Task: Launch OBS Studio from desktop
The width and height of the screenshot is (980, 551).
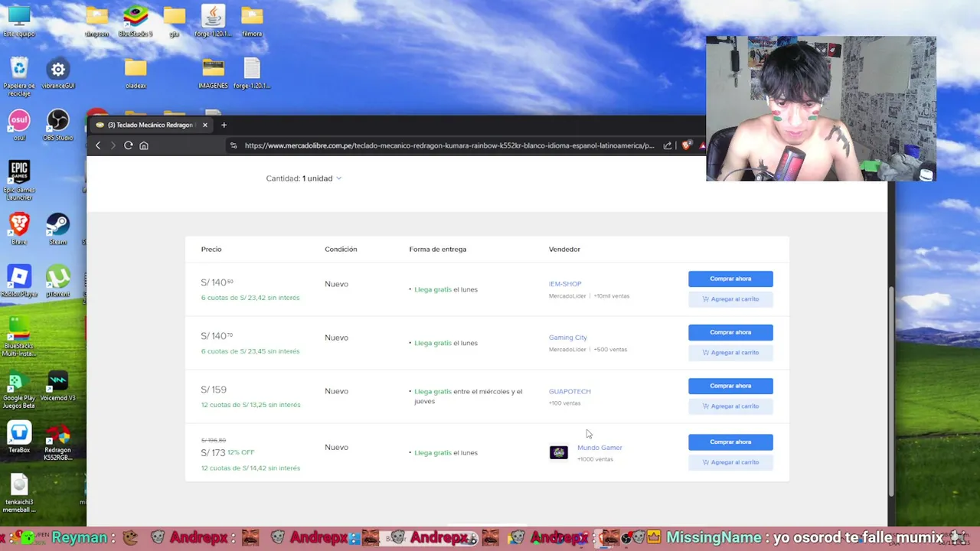Action: pyautogui.click(x=58, y=126)
